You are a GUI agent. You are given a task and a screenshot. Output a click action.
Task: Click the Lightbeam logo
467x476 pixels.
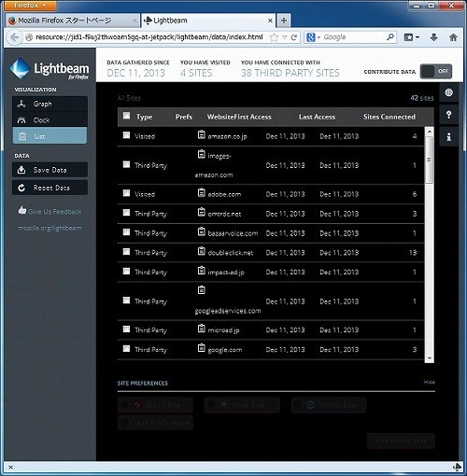[x=50, y=68]
